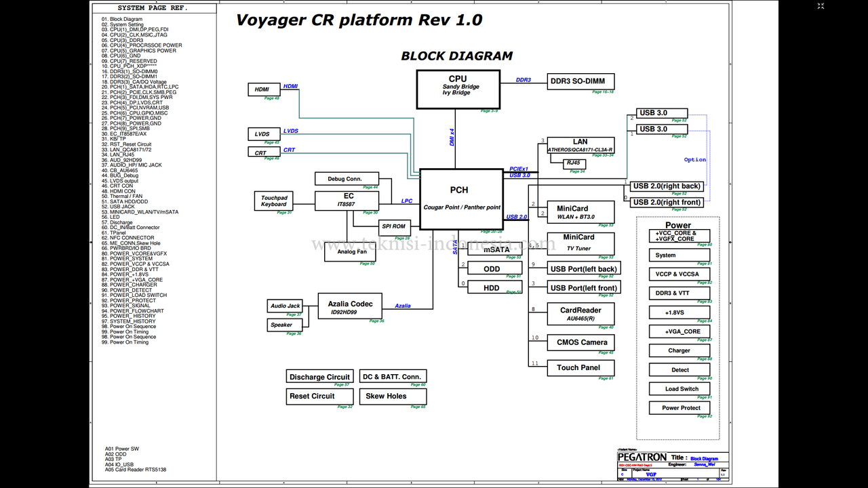Click the DDR3 SO-DIMM block
Screen dimensions: 868x488
coord(581,81)
